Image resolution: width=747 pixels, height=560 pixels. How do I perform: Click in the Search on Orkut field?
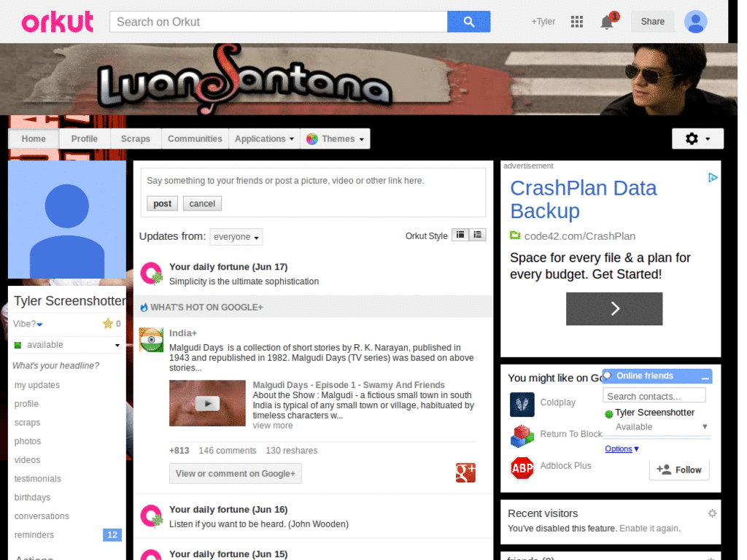point(279,22)
